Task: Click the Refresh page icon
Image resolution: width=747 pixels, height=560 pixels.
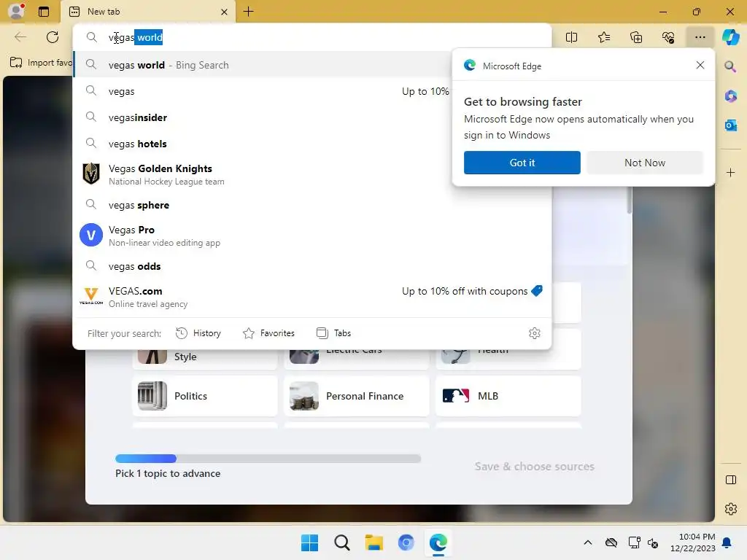Action: click(53, 37)
